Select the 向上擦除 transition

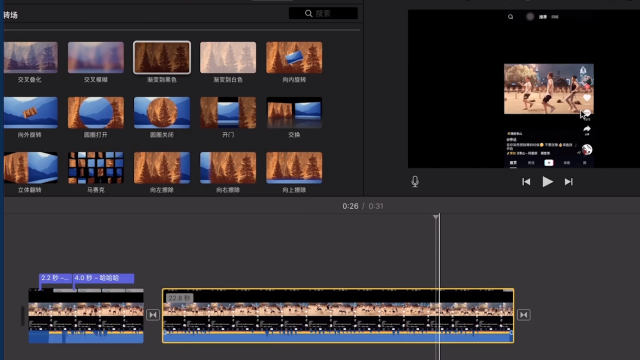(294, 168)
